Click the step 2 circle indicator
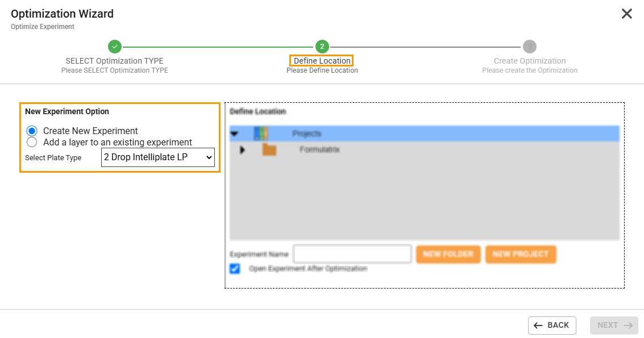 (x=322, y=47)
